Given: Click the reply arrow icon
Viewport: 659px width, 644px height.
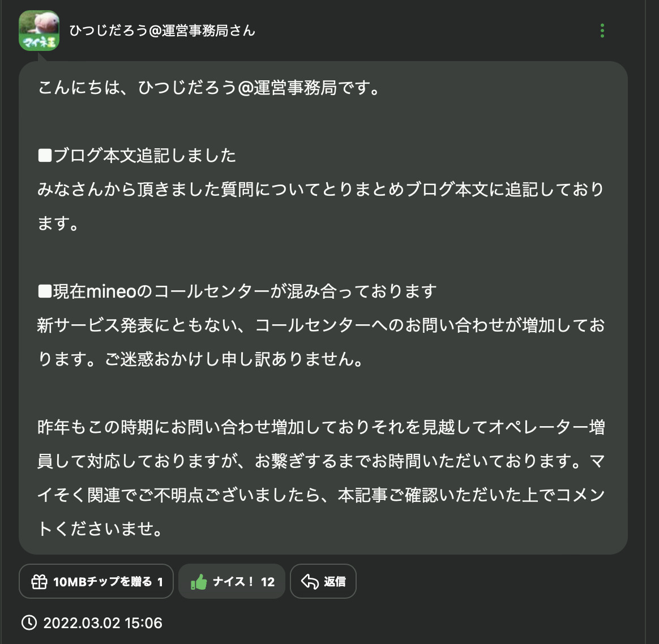Looking at the screenshot, I should [310, 582].
